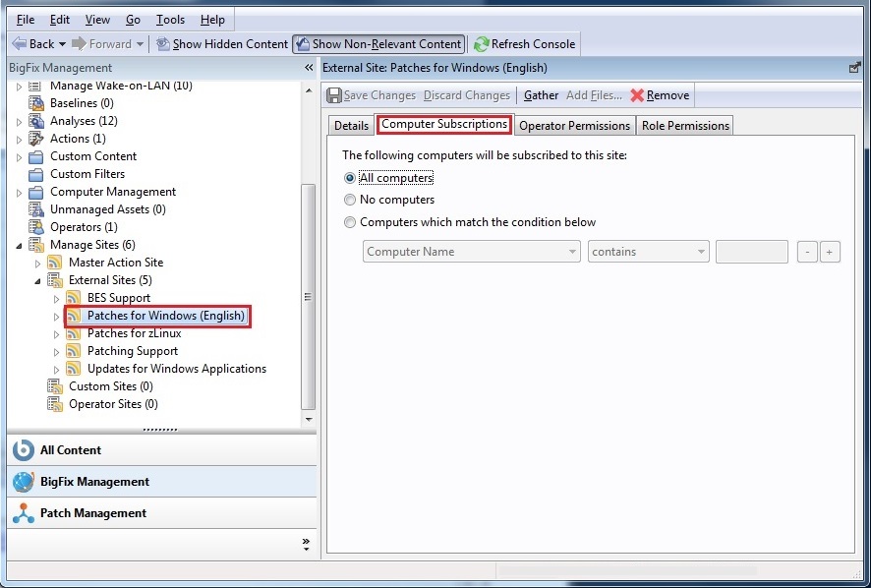Image resolution: width=871 pixels, height=588 pixels.
Task: Select the No computers radio button
Action: pyautogui.click(x=349, y=200)
